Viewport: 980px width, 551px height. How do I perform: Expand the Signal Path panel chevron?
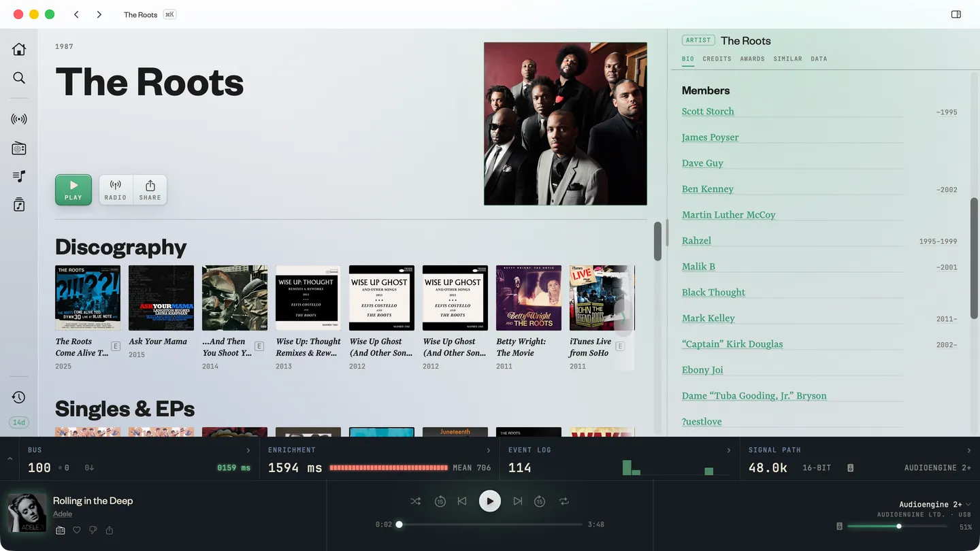tap(969, 450)
